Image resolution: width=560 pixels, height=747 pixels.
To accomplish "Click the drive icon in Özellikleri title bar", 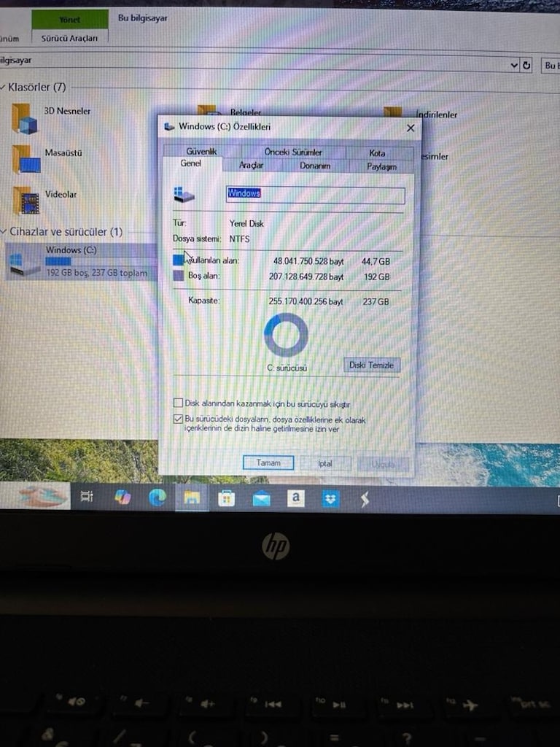I will [169, 127].
